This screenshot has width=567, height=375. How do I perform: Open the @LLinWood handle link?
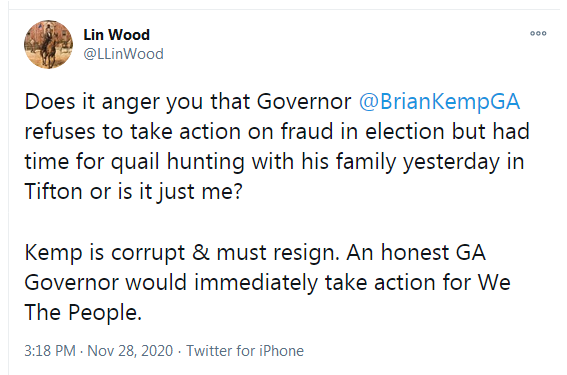123,54
